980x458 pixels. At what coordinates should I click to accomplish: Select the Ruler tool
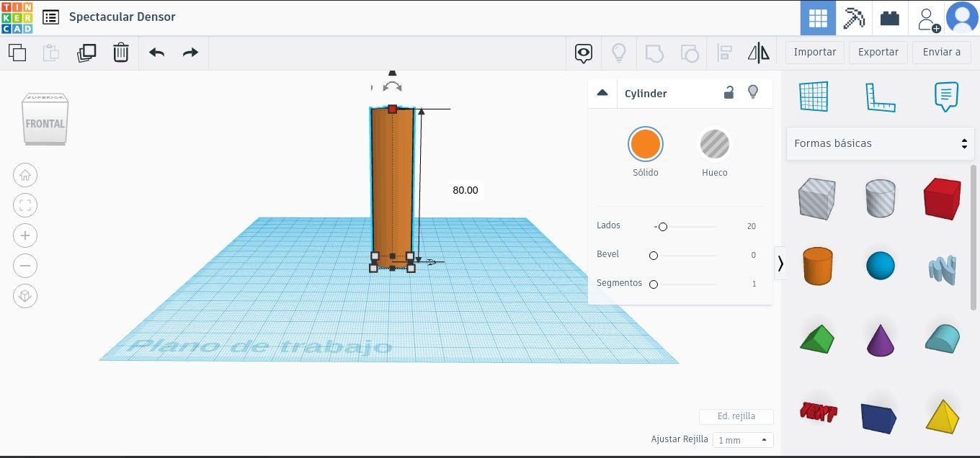(x=880, y=97)
